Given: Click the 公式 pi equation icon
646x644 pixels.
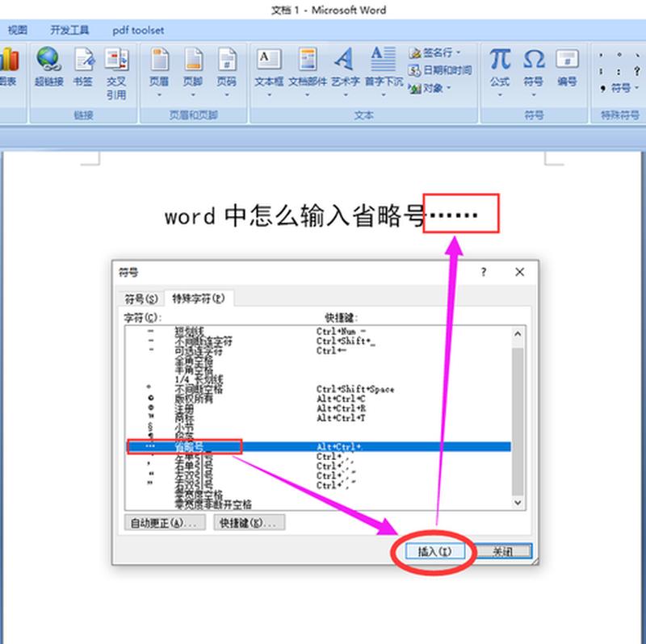Looking at the screenshot, I should 500,59.
